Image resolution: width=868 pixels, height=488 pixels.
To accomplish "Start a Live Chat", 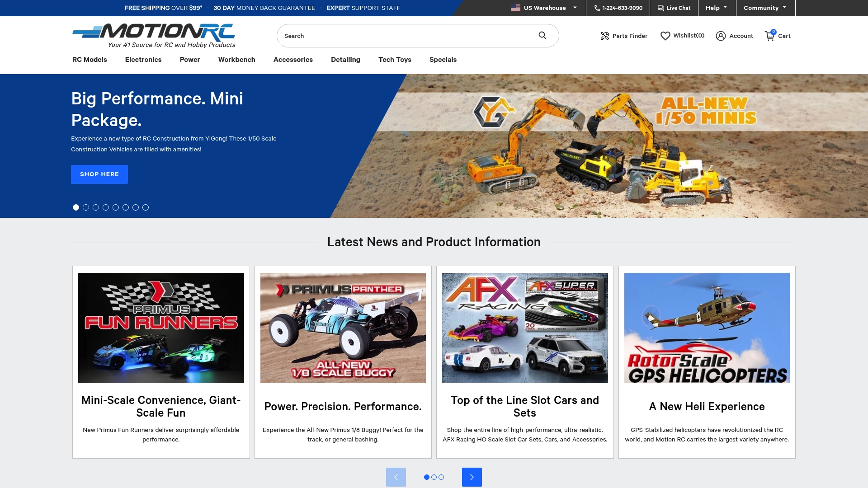I will click(674, 8).
